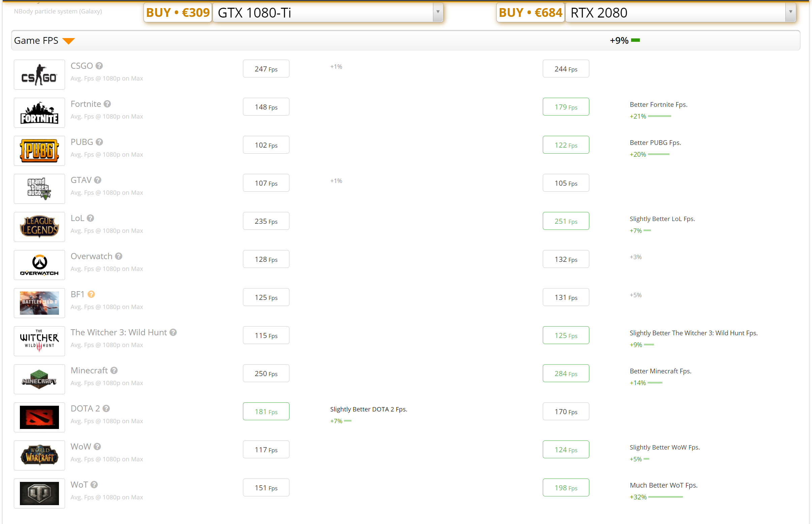Click the WoT tank emblem icon
Screen dimensions: 812x524
39,493
